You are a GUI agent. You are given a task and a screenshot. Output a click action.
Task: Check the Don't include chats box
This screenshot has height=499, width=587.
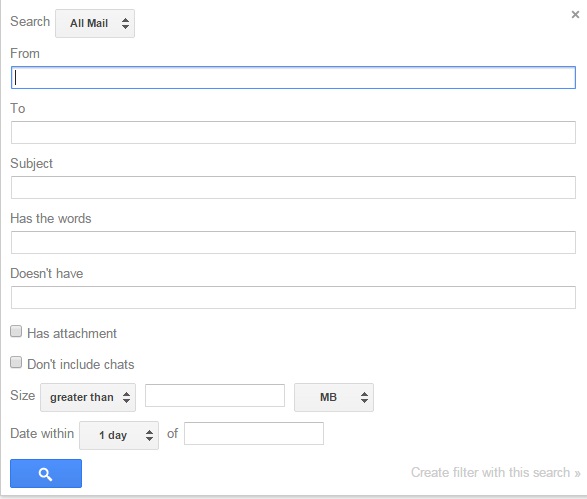click(x=16, y=362)
